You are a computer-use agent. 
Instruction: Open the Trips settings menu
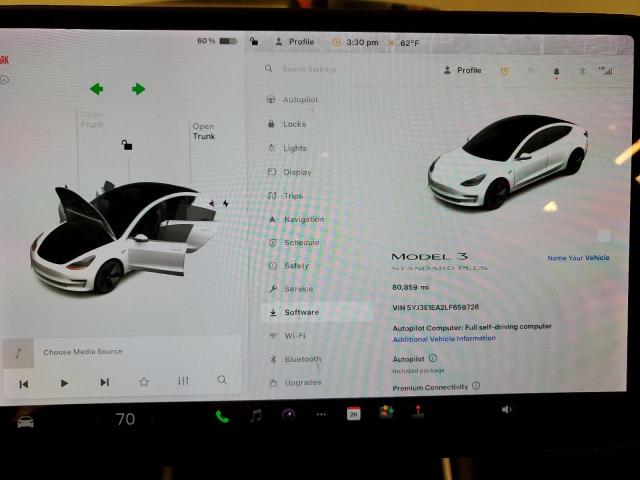click(x=285, y=196)
